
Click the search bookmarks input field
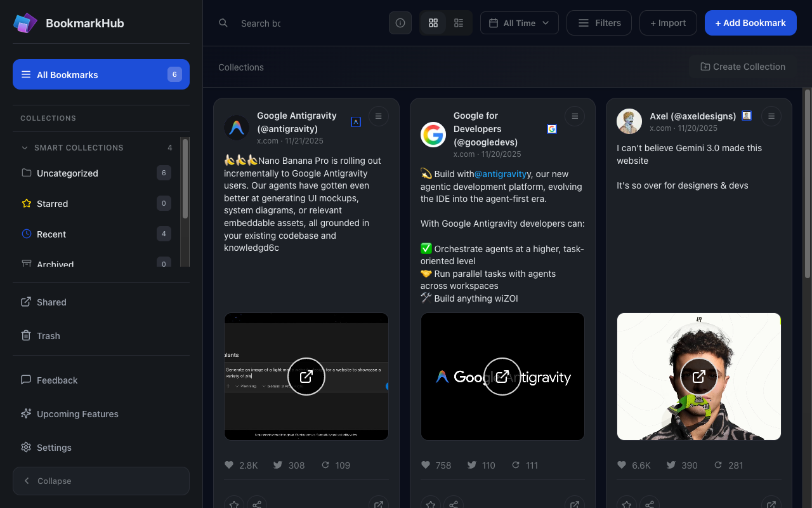[261, 23]
